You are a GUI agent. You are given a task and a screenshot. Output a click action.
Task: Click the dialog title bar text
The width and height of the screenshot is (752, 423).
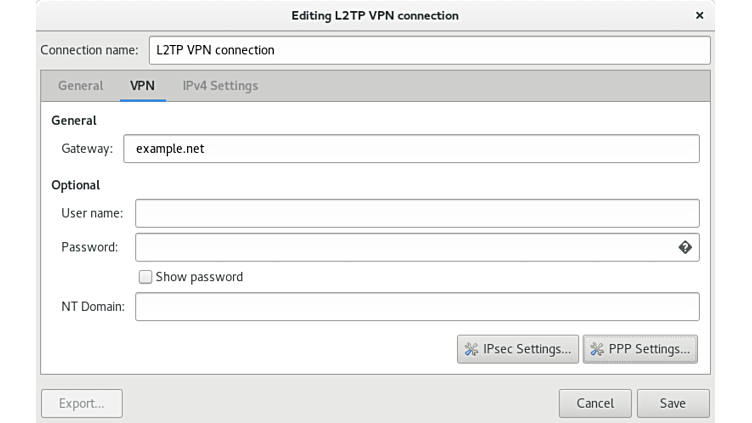tap(375, 16)
